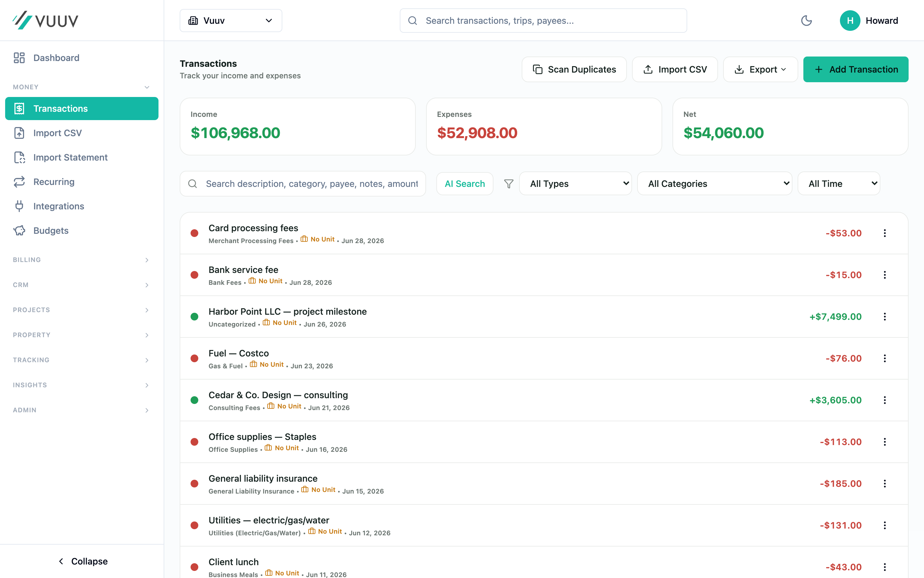Open the Vuuv workspace dropdown
This screenshot has width=924, height=578.
tap(231, 21)
